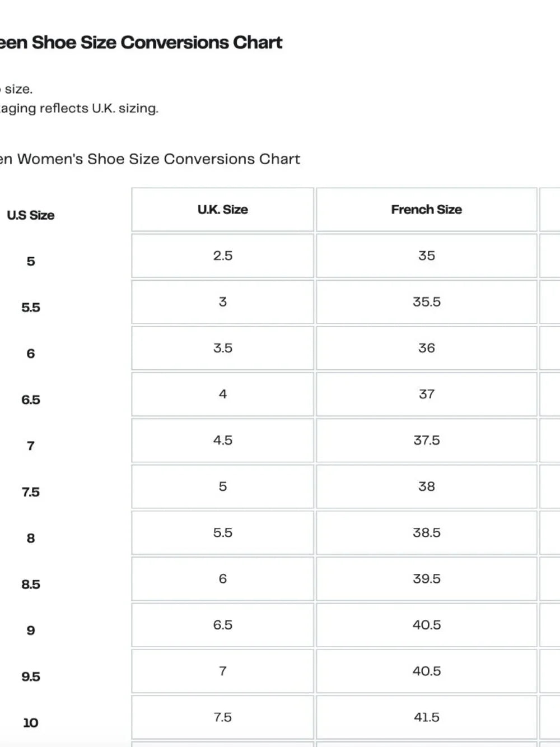Screen dimensions: 560x747
Task: Click the U.K. size 7.5 cell
Action: coord(222,717)
